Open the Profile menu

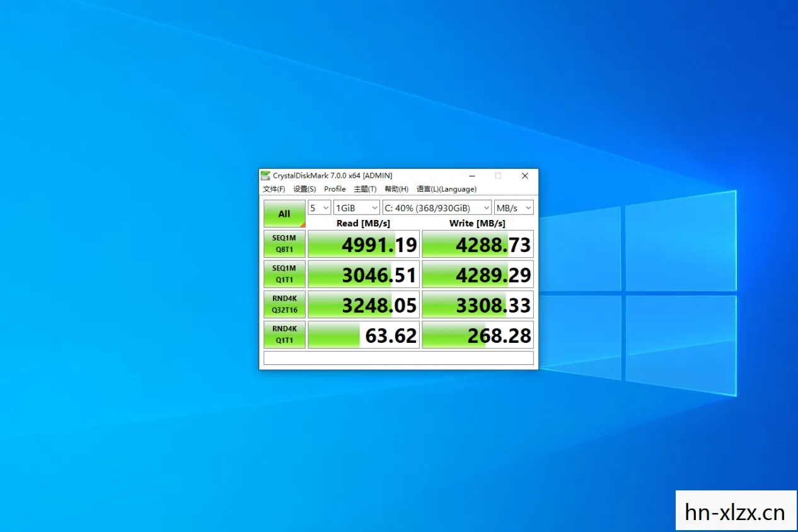click(x=335, y=189)
